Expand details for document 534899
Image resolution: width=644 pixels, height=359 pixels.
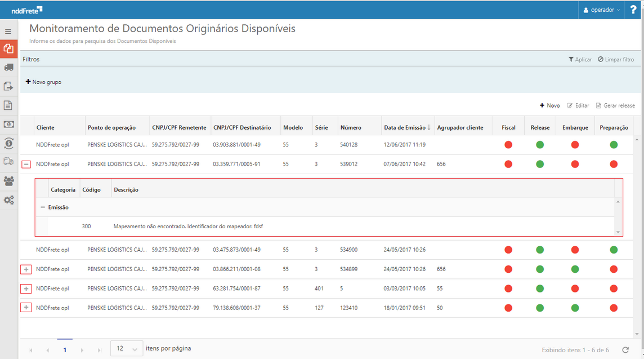click(25, 269)
